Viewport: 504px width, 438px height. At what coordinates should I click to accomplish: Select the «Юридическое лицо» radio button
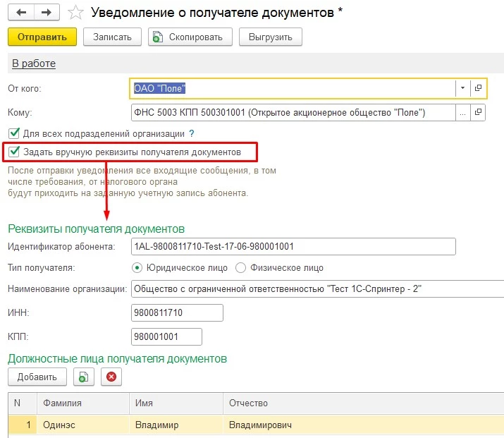pyautogui.click(x=137, y=267)
